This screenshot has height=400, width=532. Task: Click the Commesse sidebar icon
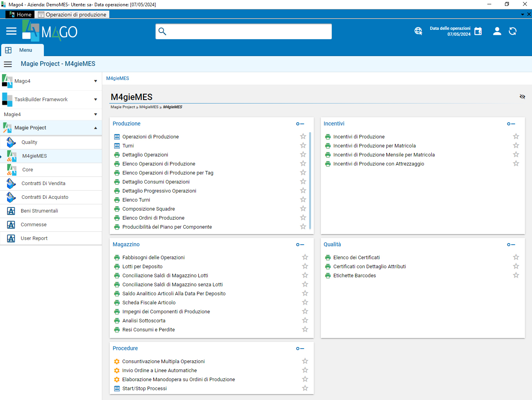click(11, 225)
